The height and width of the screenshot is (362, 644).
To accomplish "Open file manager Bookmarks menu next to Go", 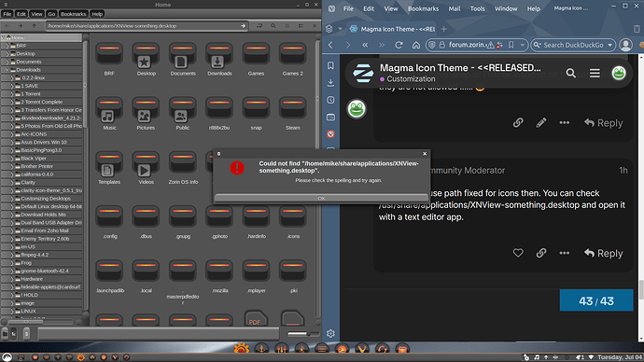I will (x=73, y=14).
